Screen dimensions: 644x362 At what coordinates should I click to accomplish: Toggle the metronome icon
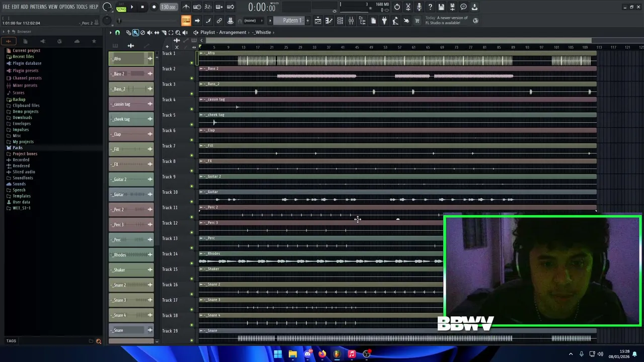pos(186,7)
